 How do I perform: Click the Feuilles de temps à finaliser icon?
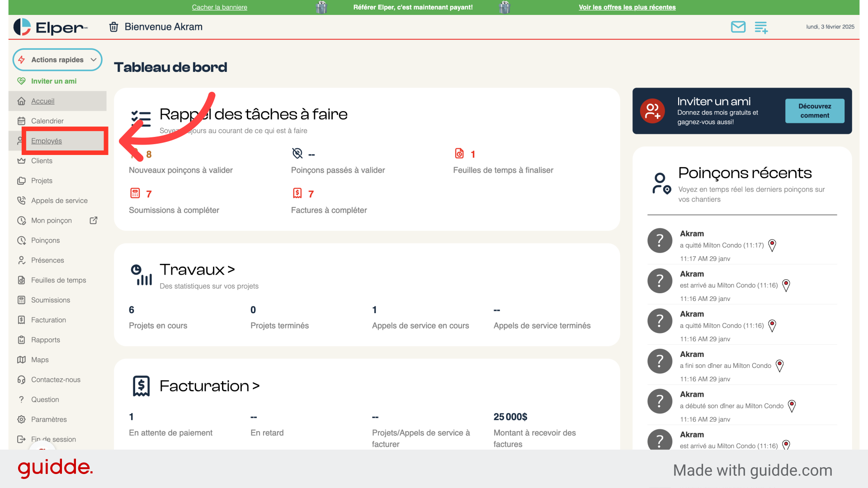point(459,154)
